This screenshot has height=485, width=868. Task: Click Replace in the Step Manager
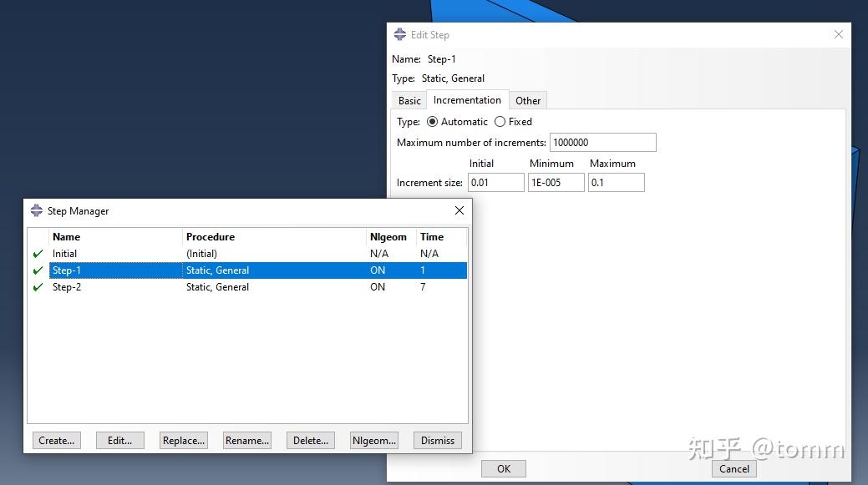[183, 440]
